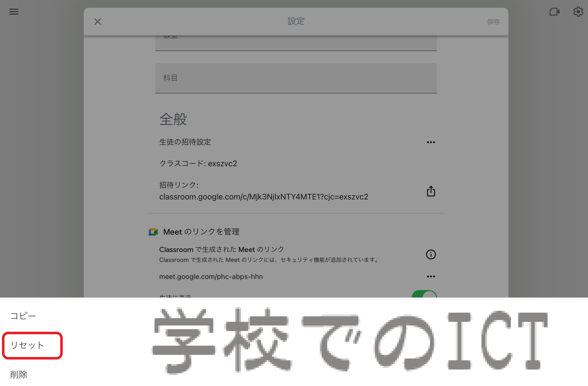Toggle the 生徒に表示 switch

(424, 294)
